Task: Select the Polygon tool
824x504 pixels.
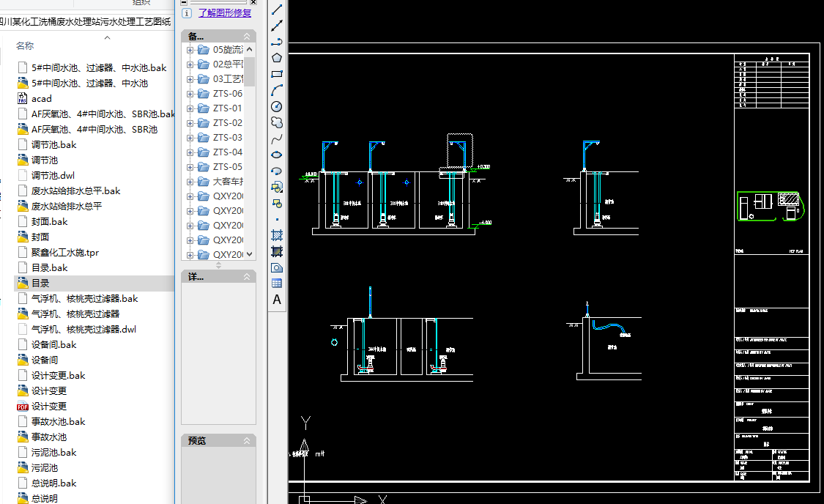Action: pyautogui.click(x=276, y=58)
